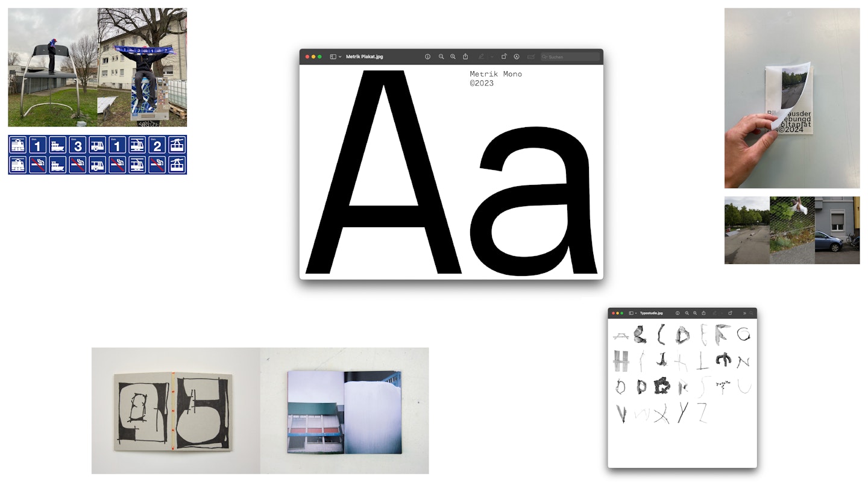Screen dimensions: 868x482
Task: Rotate the Typostudie.jpg image
Action: click(730, 313)
